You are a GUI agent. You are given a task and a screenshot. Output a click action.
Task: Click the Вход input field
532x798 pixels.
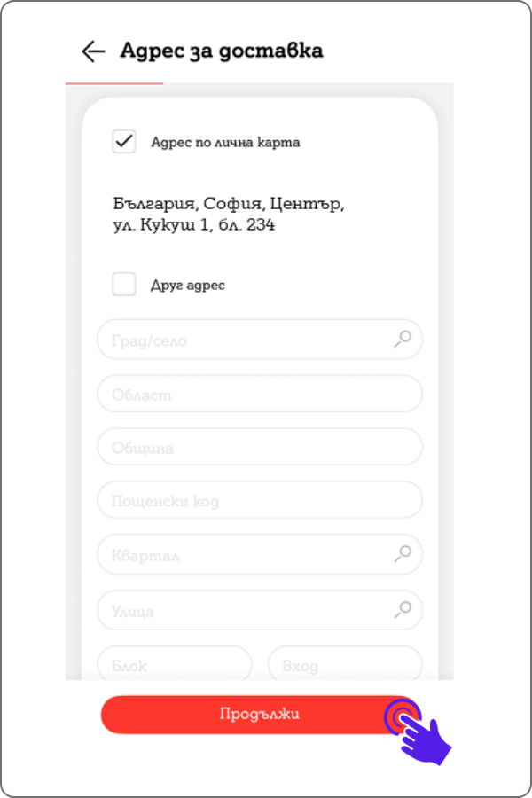pos(345,665)
